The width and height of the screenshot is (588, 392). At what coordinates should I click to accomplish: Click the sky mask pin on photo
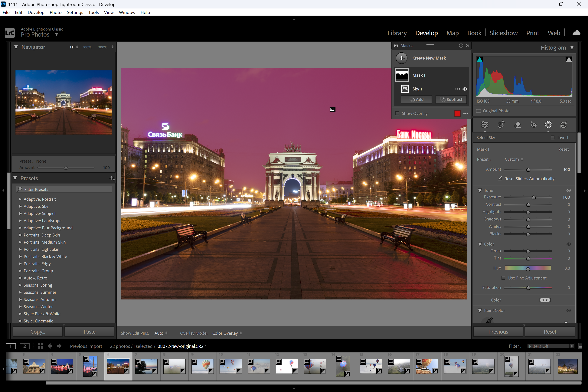coord(332,109)
